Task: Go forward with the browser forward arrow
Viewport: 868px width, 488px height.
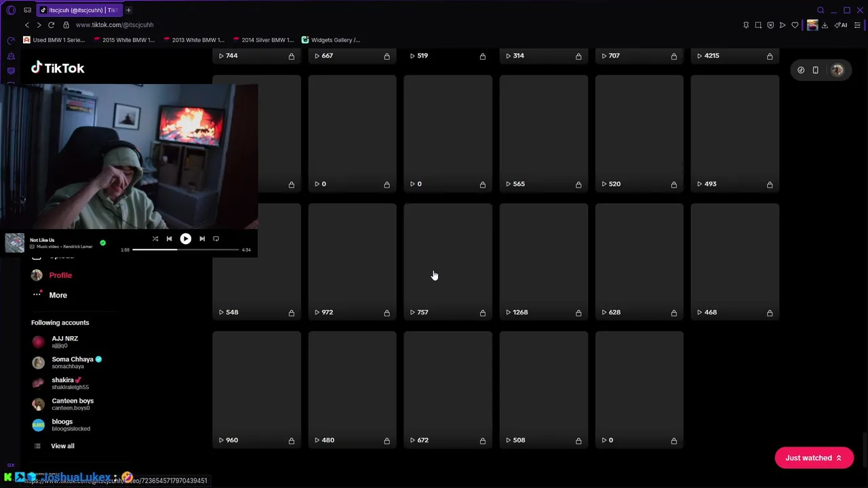Action: (39, 25)
